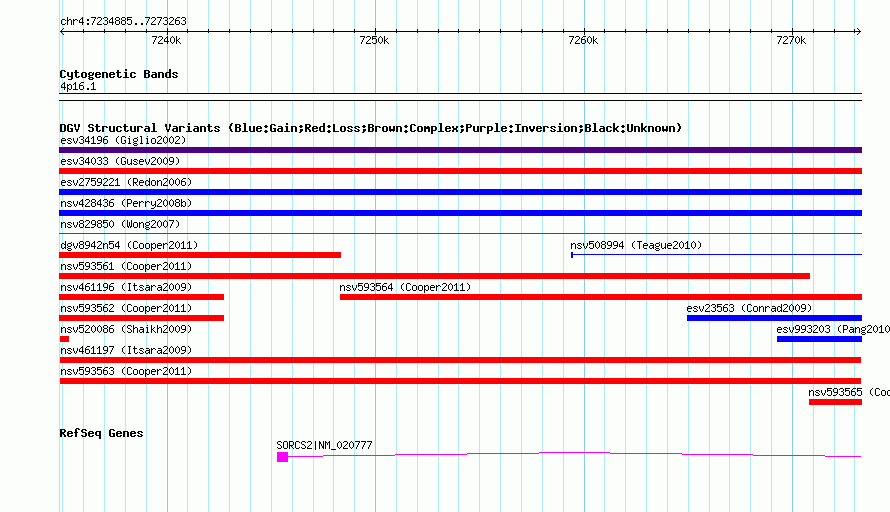Open the SORCS2|NM_020777 gene label
The height and width of the screenshot is (512, 890).
(x=324, y=446)
